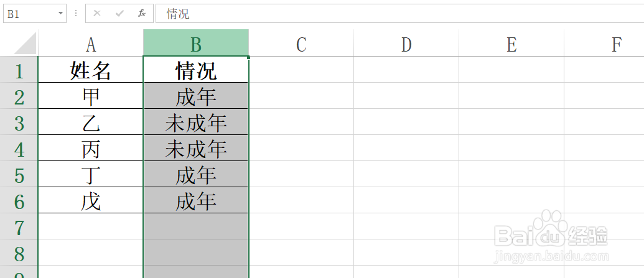The image size is (644, 278).
Task: Open the insert function fx dialog
Action: 142,14
